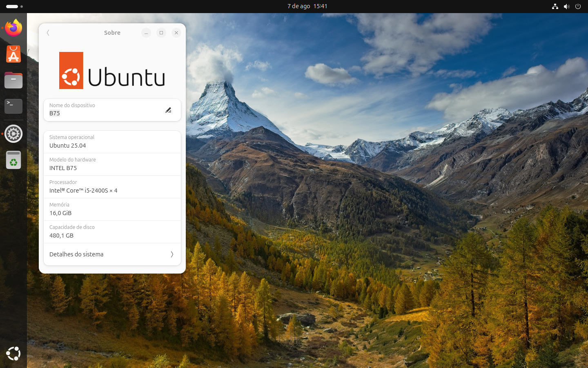Viewport: 588px width, 368px height.
Task: Go back using the Sobre header arrow
Action: coord(48,33)
